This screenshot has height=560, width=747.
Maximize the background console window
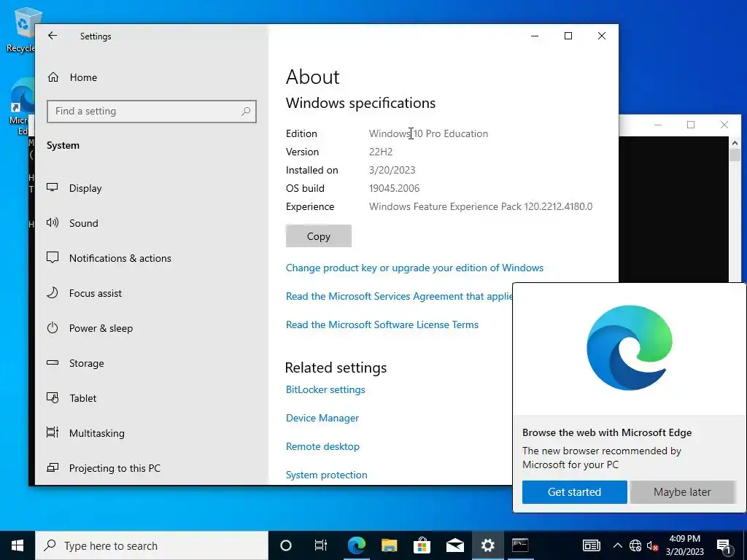[x=691, y=125]
